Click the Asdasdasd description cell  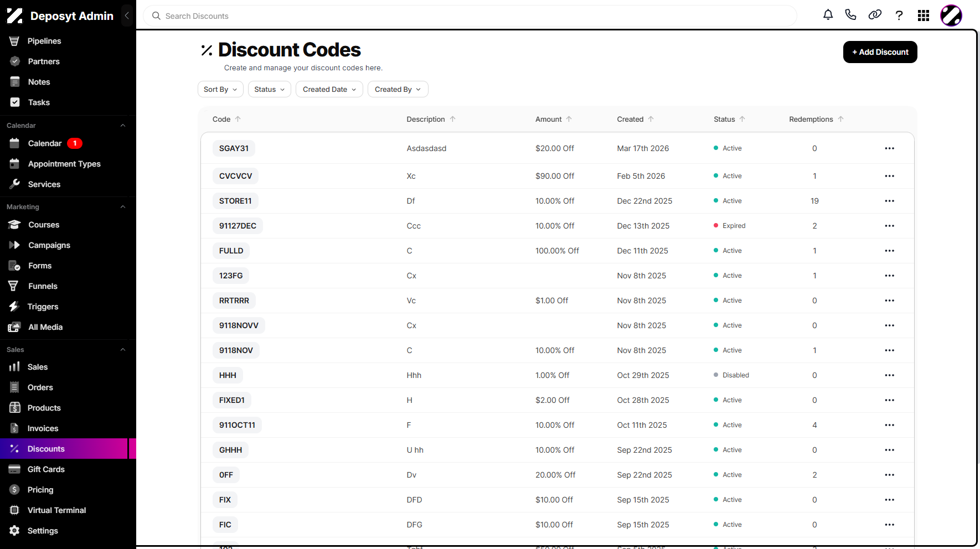pos(426,148)
